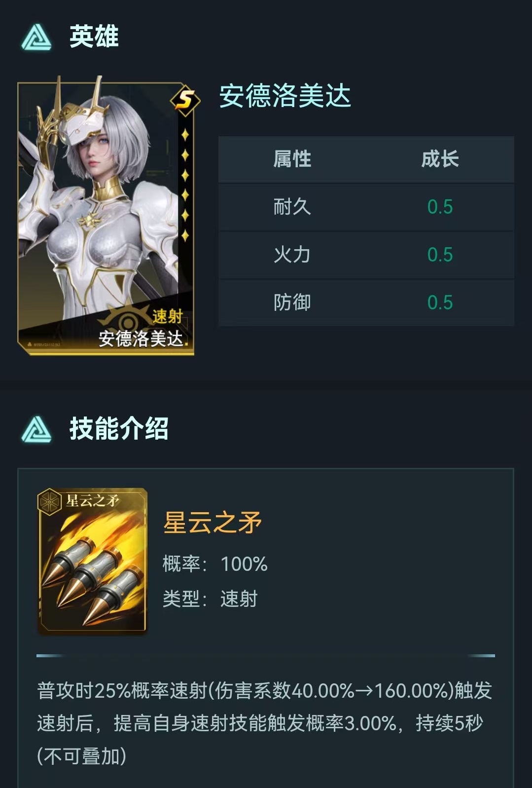This screenshot has width=532, height=788.
Task: Tap the 防御 attribute row
Action: point(366,302)
